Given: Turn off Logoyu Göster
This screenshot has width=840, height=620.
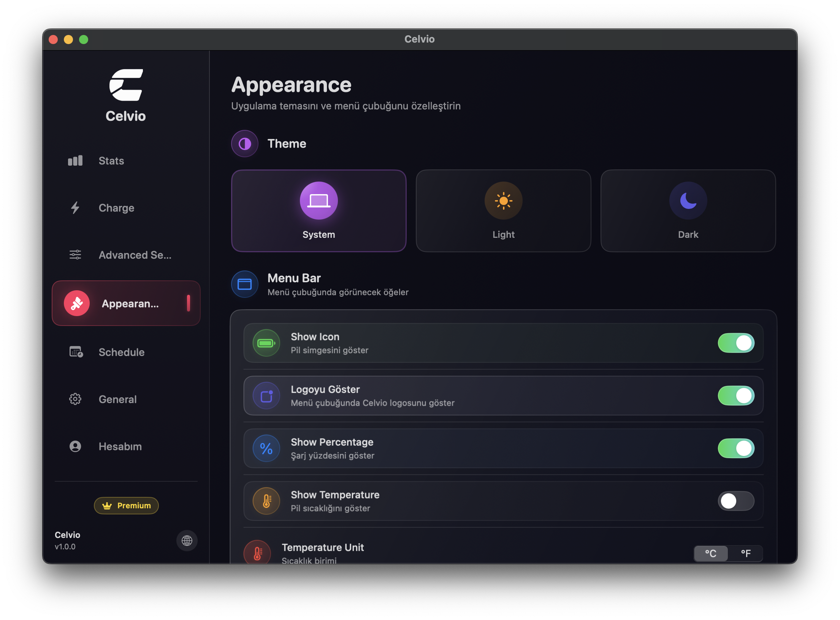Looking at the screenshot, I should pyautogui.click(x=736, y=395).
